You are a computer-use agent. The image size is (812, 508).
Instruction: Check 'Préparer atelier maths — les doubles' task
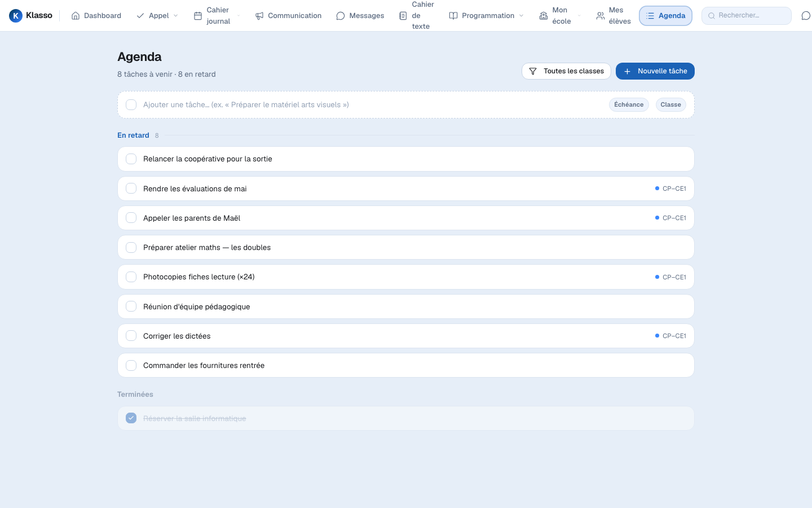pyautogui.click(x=131, y=247)
